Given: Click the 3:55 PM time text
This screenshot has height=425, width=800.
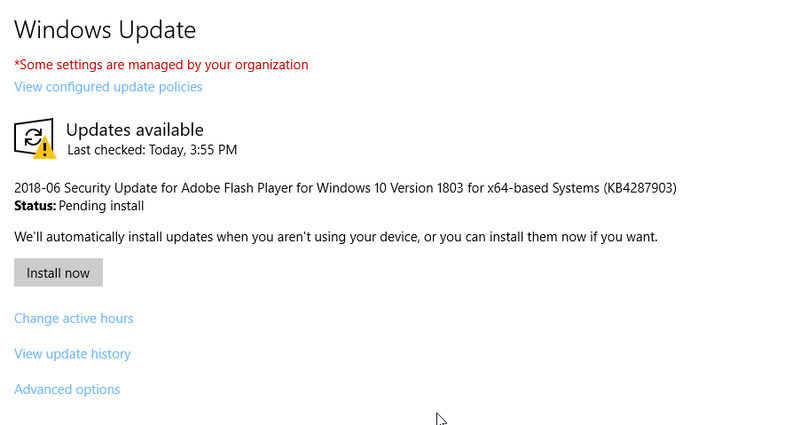Looking at the screenshot, I should click(213, 150).
